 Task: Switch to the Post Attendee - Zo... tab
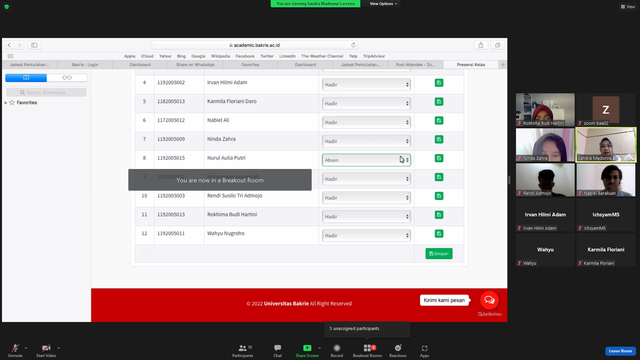[415, 64]
